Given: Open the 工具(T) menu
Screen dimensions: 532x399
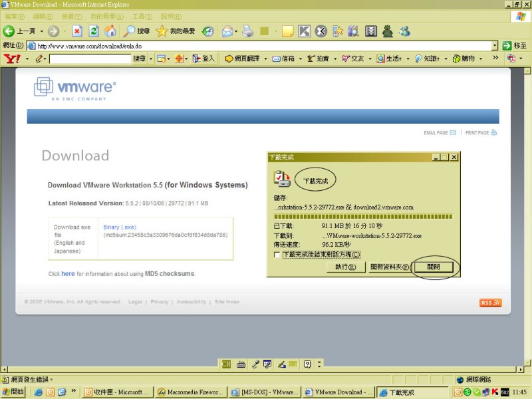Looking at the screenshot, I should [142, 16].
